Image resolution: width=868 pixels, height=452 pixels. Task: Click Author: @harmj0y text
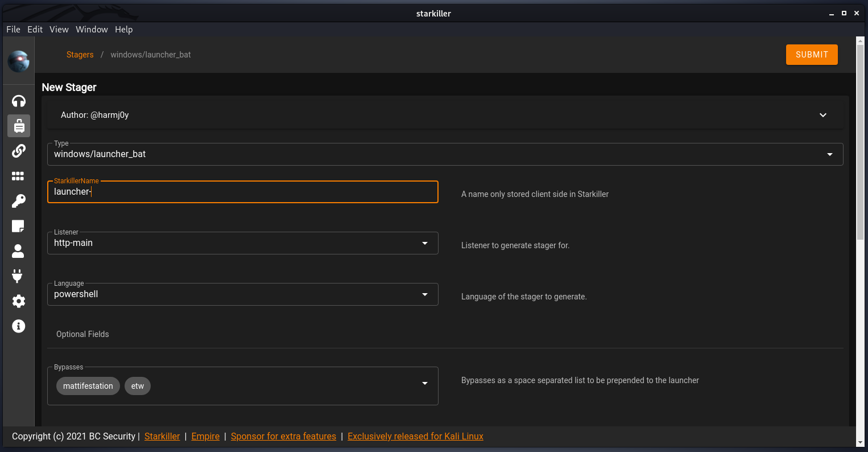[x=95, y=115]
